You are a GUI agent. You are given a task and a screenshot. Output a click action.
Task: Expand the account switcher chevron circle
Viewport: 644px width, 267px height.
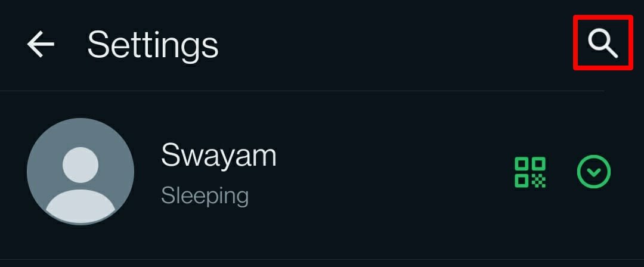(x=594, y=172)
